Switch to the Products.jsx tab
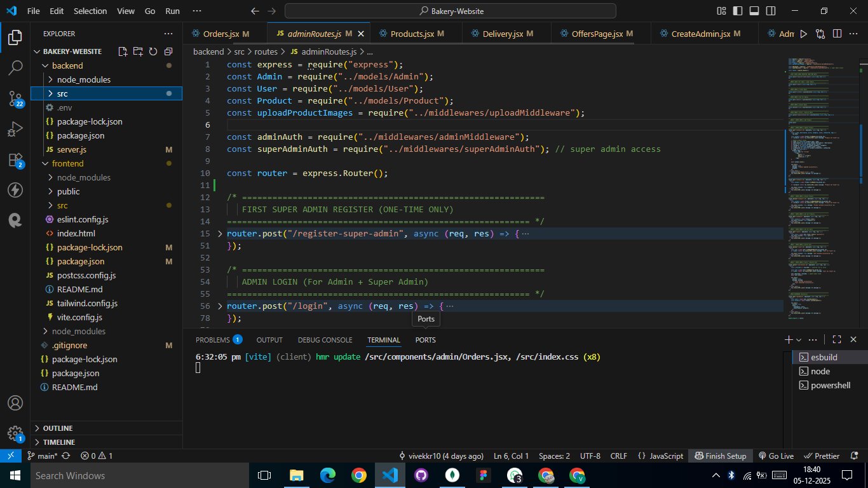Viewport: 868px width, 488px height. 412,34
